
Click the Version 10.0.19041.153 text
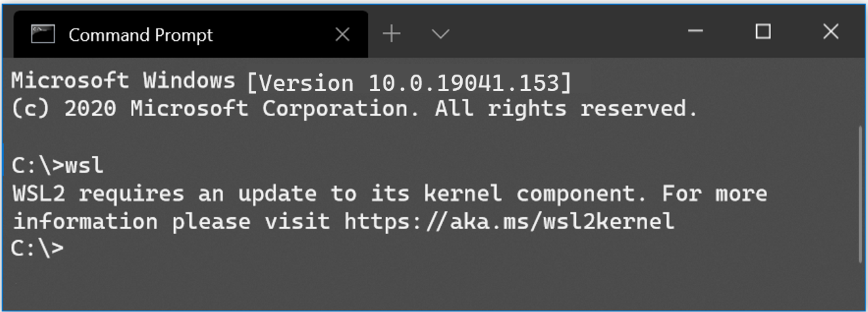point(409,83)
